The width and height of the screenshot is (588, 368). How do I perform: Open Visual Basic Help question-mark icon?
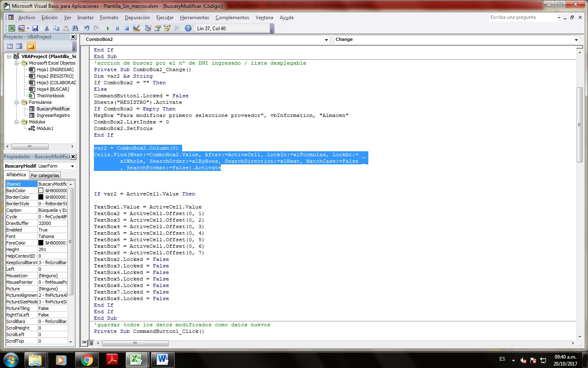188,28
